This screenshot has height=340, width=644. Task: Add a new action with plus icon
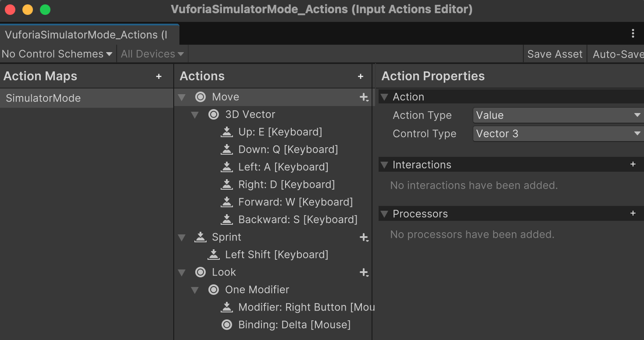pyautogui.click(x=361, y=77)
